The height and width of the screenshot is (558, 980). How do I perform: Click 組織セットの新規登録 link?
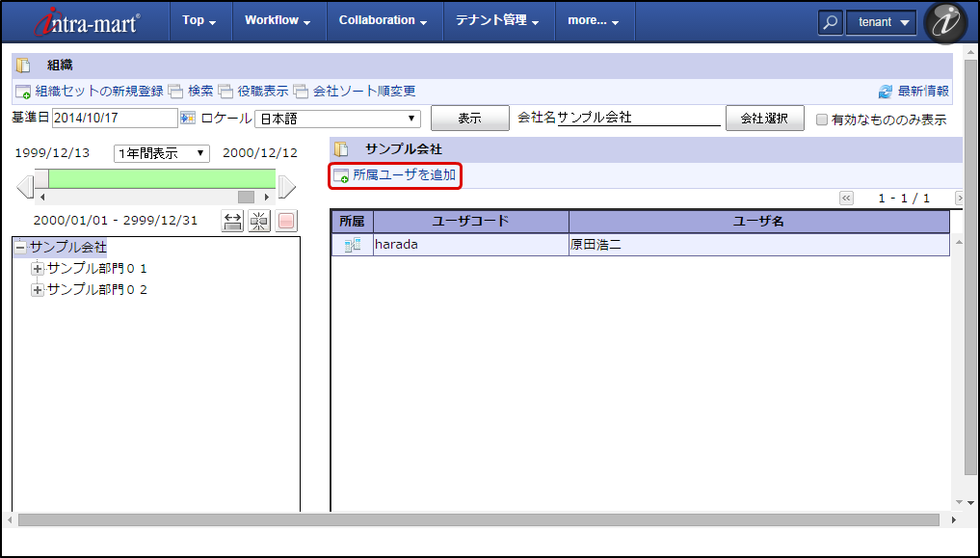pos(98,92)
